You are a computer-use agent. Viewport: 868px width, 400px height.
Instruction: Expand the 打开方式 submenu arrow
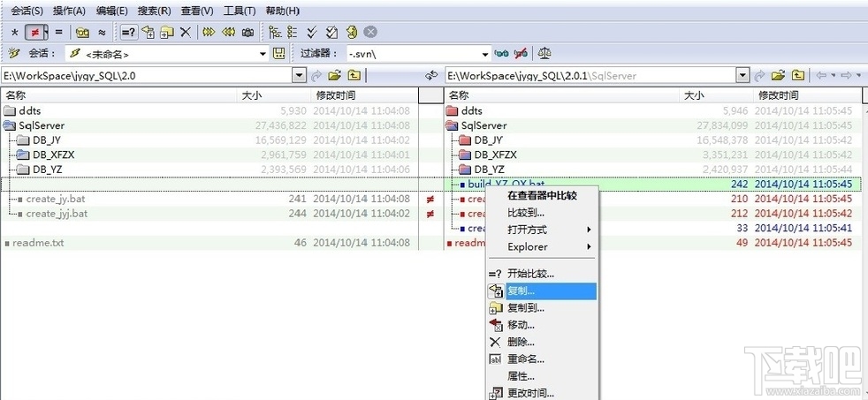[x=589, y=230]
